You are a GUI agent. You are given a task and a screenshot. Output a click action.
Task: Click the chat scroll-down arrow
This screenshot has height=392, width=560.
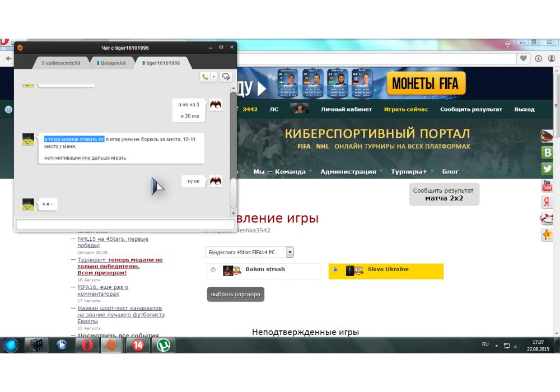233,213
